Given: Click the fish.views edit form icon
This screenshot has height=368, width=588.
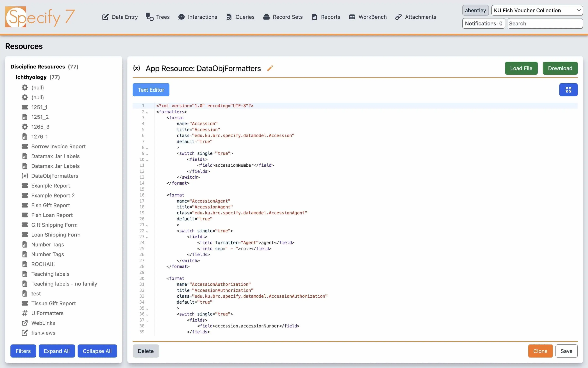Looking at the screenshot, I should click(25, 333).
